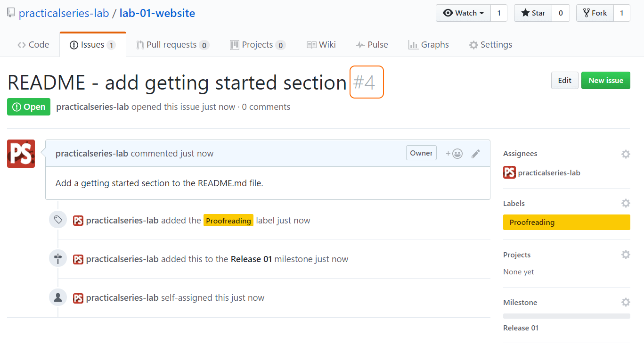Open the Assignees gear settings
The width and height of the screenshot is (644, 346).
[626, 154]
